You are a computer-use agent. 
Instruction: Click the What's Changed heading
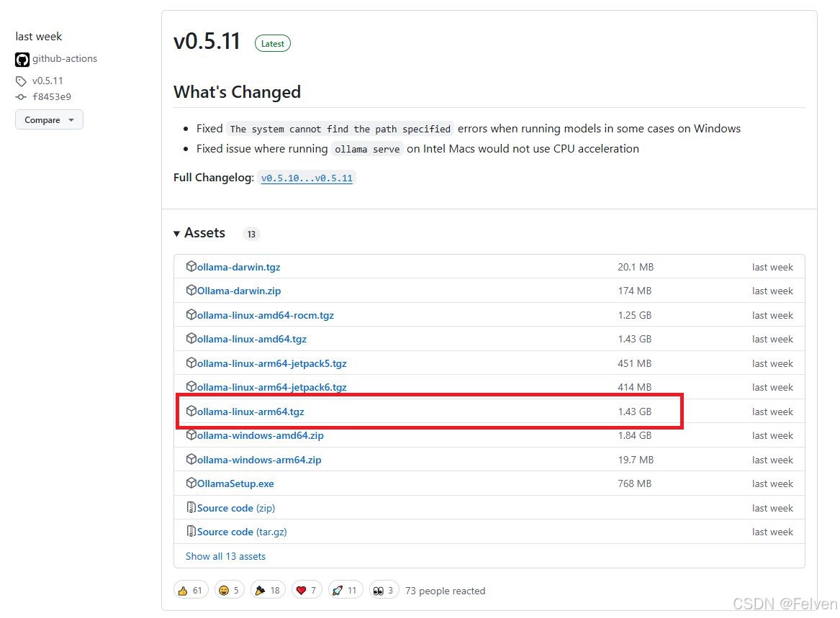tap(237, 92)
